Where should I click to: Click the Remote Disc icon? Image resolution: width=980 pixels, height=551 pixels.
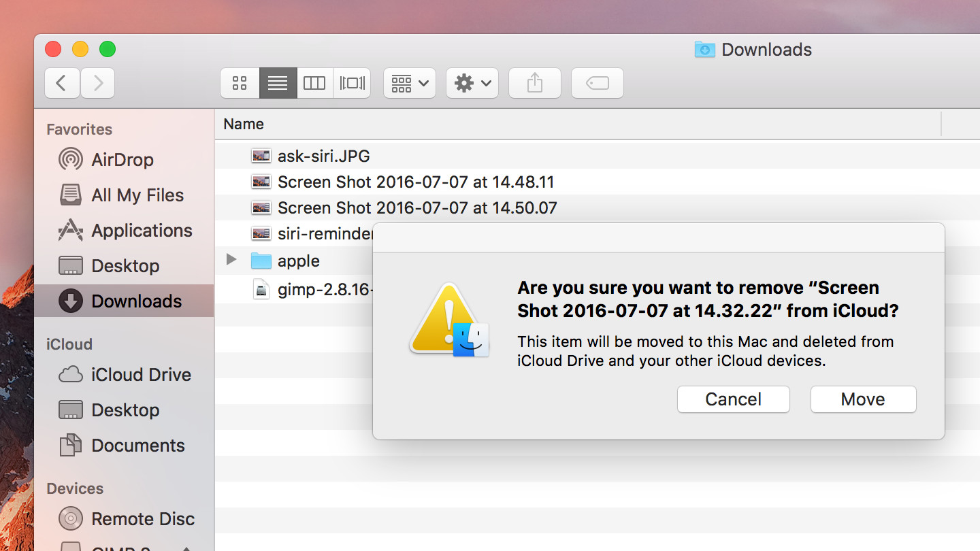[x=71, y=519]
